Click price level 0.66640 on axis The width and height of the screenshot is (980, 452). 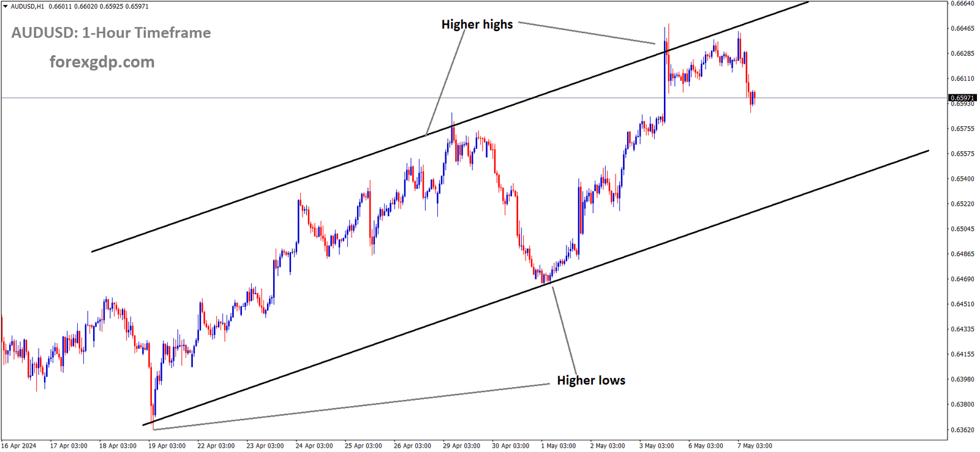click(962, 4)
